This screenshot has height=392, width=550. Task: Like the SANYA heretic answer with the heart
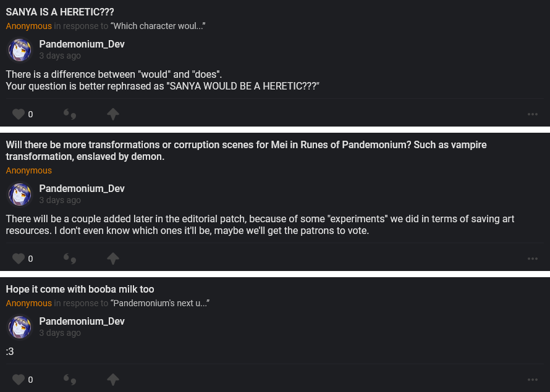[19, 114]
